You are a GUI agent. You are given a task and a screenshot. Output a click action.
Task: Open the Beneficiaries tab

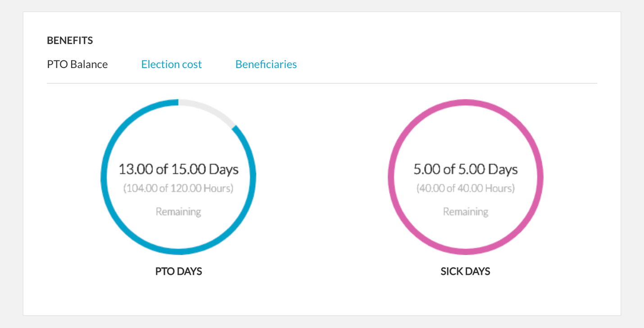point(266,64)
